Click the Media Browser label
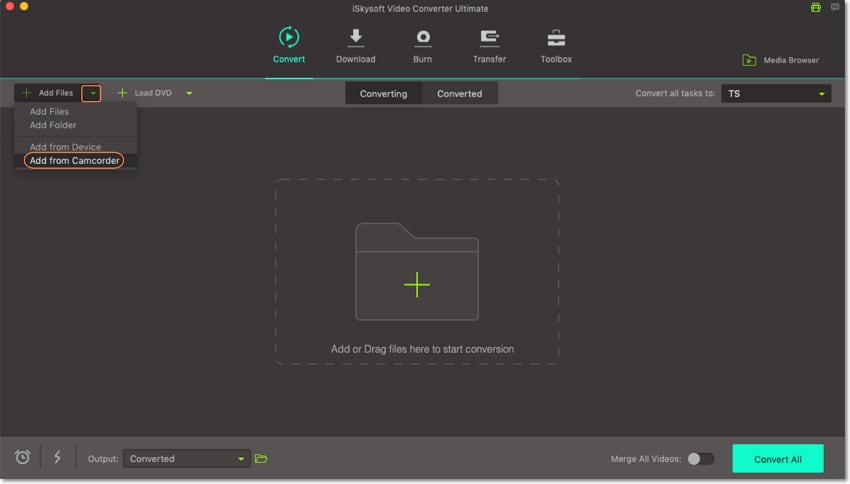 pos(791,60)
